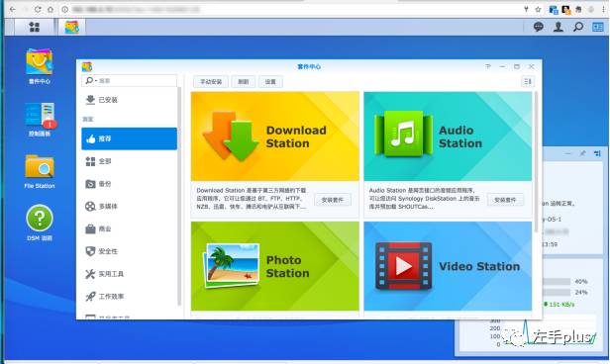Open the Photo Station banner
The height and width of the screenshot is (364, 610).
click(x=275, y=266)
